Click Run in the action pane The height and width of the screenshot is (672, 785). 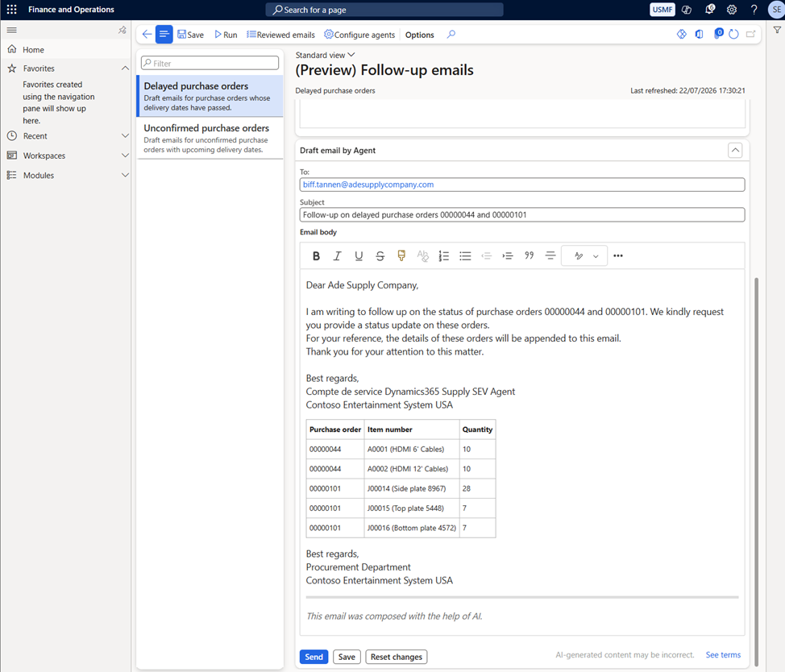point(226,35)
